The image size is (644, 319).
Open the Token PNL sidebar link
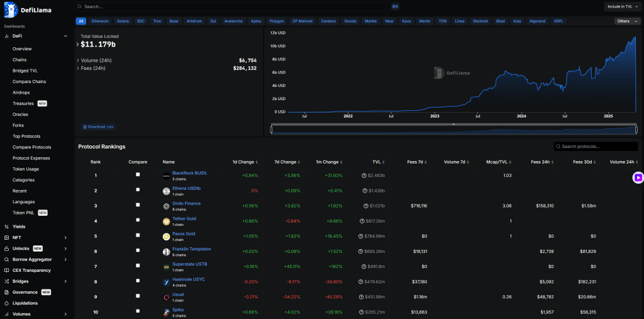[x=24, y=213]
